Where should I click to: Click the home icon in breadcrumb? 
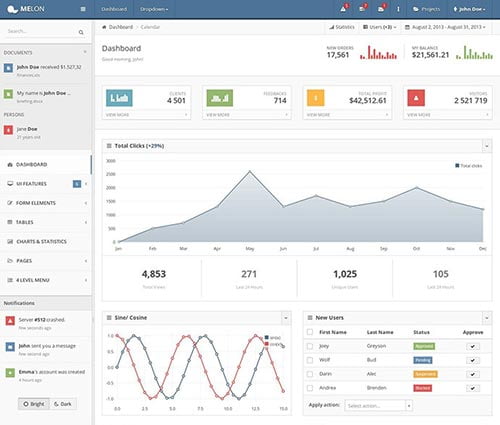(104, 27)
